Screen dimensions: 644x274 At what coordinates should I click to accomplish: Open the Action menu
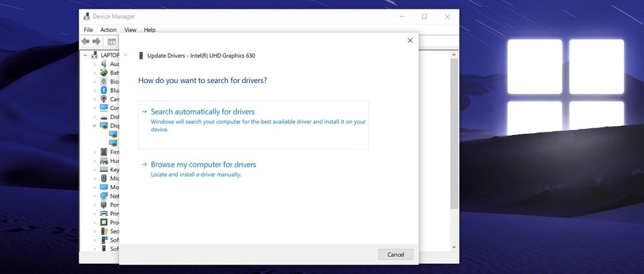[x=108, y=29]
